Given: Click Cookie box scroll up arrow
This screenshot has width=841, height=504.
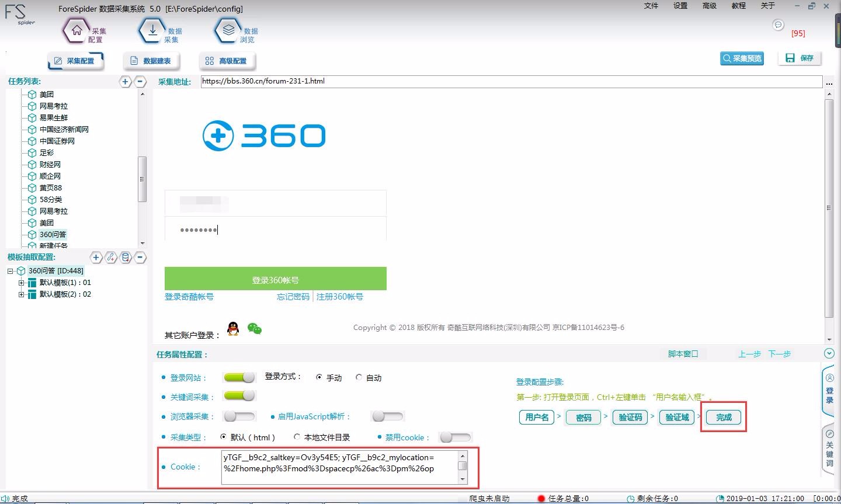Looking at the screenshot, I should click(x=463, y=456).
